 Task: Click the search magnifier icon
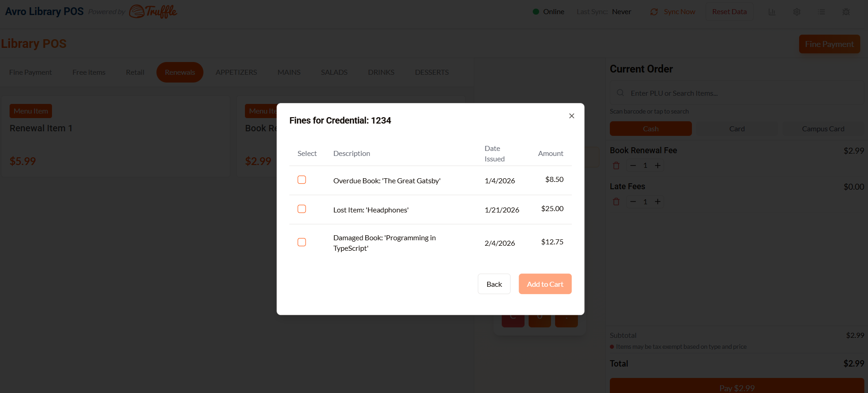tap(620, 93)
